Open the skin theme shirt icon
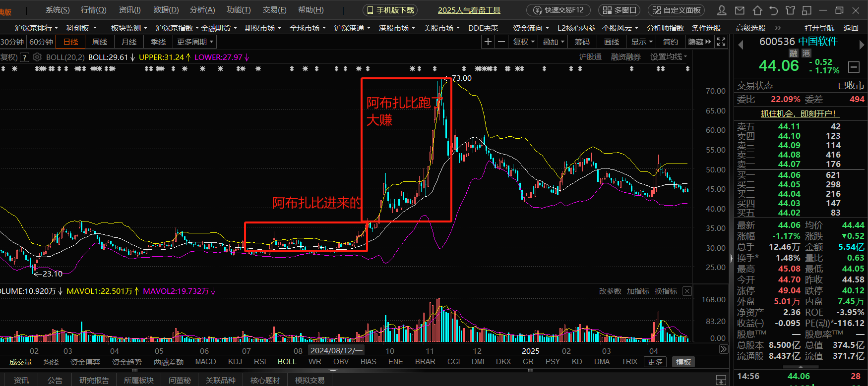The image size is (868, 386). coord(790,10)
